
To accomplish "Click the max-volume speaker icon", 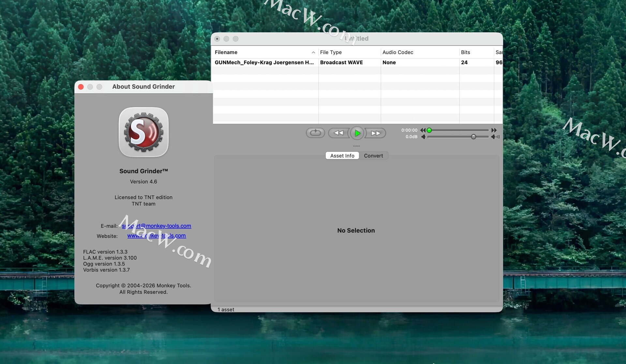I will pyautogui.click(x=495, y=137).
